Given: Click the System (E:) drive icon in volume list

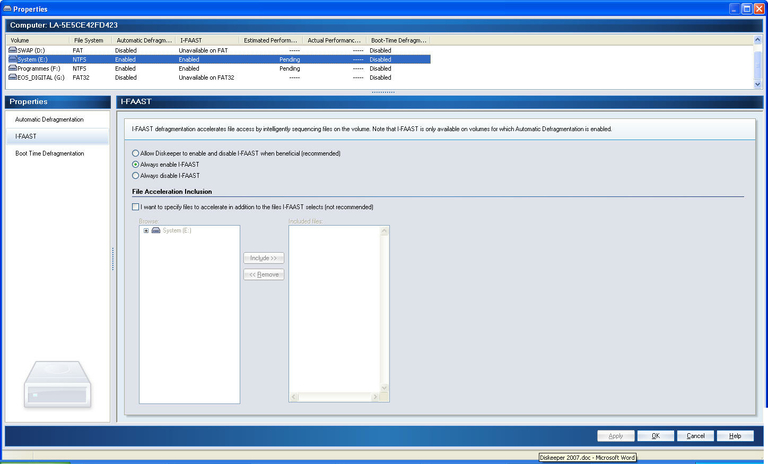Looking at the screenshot, I should coord(12,59).
